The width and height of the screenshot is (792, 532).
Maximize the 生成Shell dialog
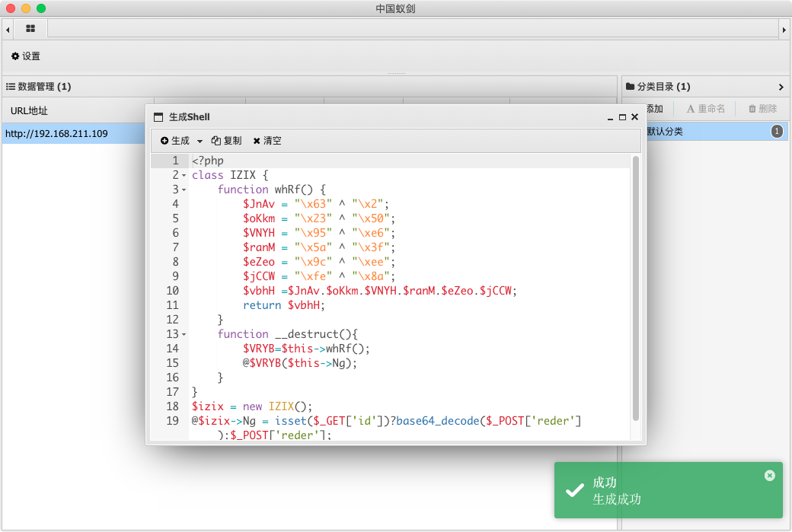(x=622, y=117)
